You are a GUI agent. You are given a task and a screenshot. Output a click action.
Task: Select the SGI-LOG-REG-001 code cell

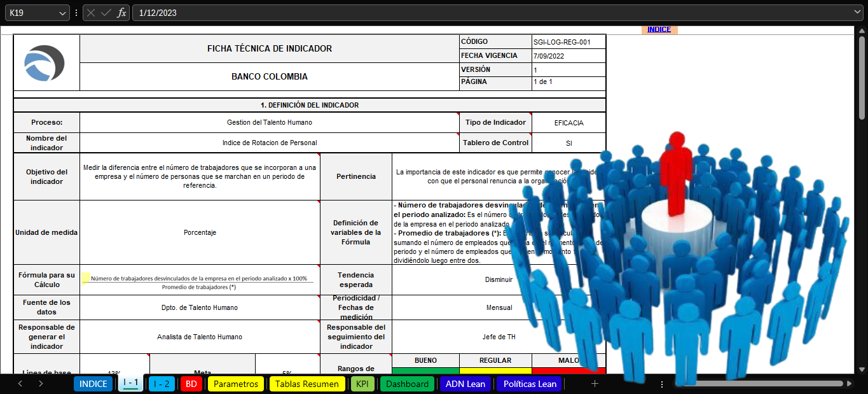(x=568, y=42)
